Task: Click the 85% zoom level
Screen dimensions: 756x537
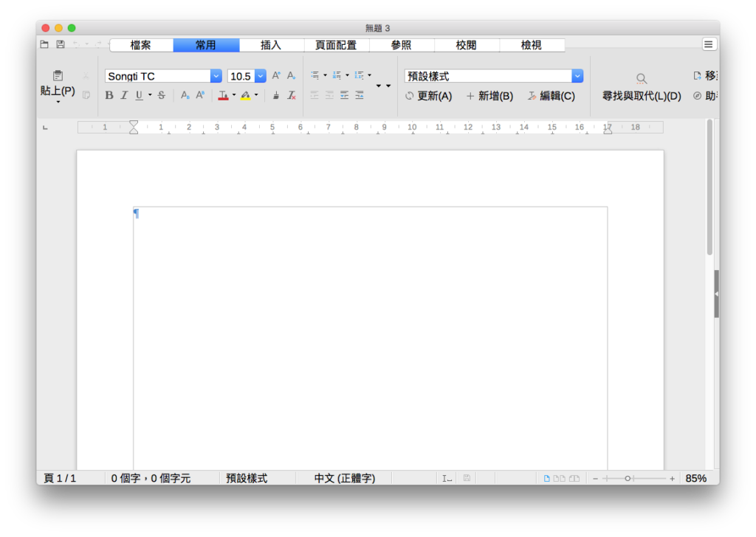Action: point(695,478)
